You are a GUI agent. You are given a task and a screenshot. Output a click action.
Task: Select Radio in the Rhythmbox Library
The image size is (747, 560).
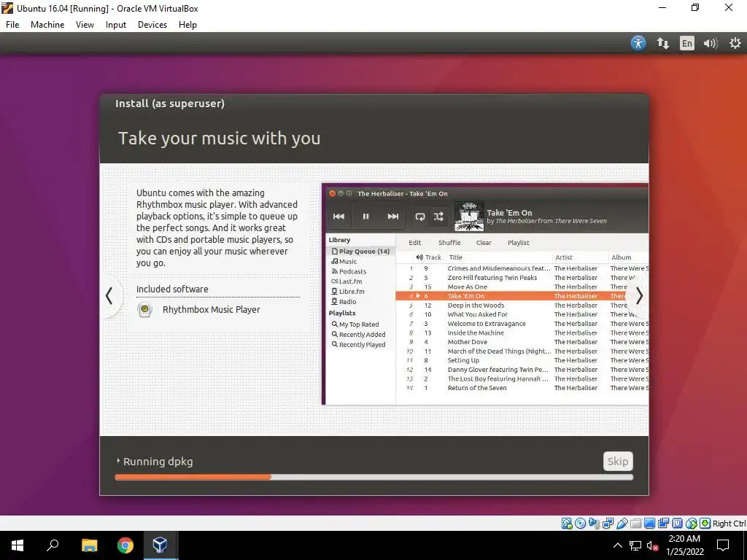pyautogui.click(x=344, y=301)
